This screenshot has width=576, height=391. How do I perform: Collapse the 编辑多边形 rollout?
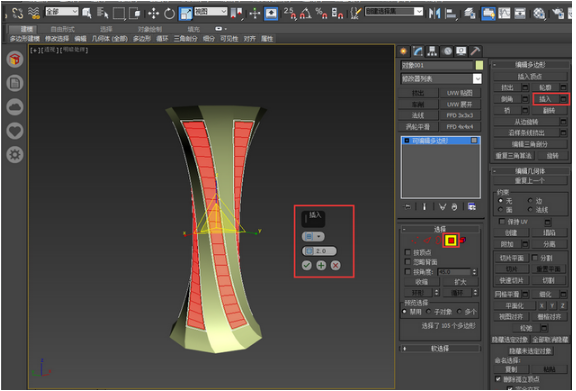pyautogui.click(x=495, y=65)
